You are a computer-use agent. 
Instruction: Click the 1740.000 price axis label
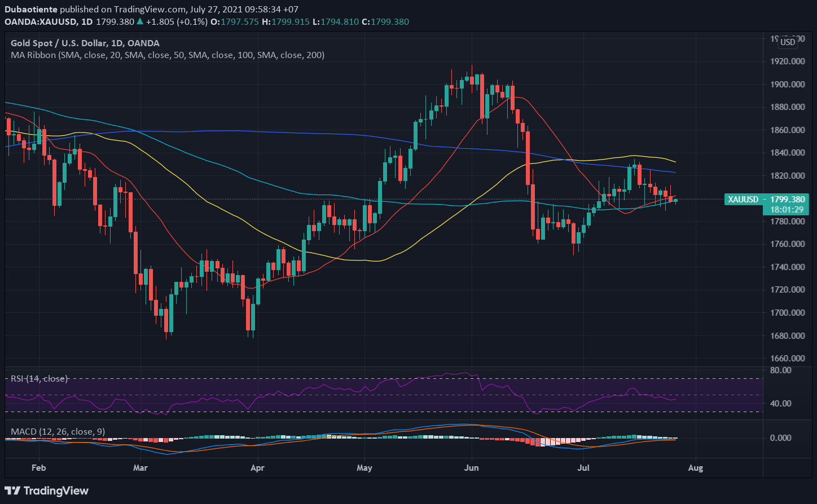point(787,267)
